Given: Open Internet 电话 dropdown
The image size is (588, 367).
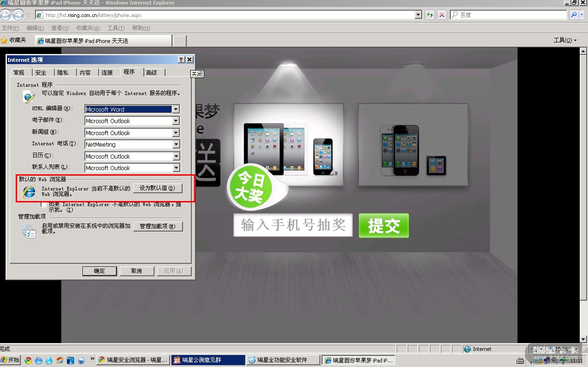Looking at the screenshot, I should [x=176, y=144].
